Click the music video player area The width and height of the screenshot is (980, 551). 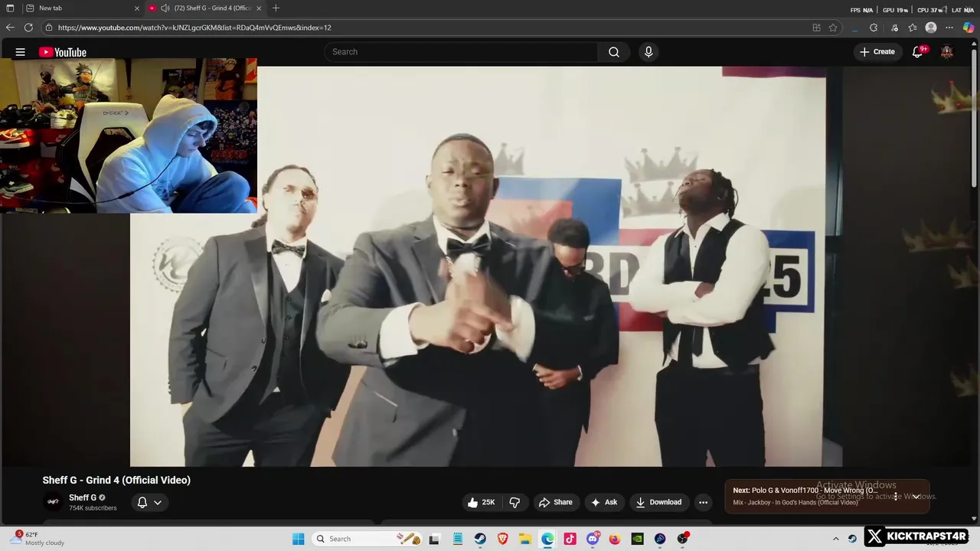point(486,266)
